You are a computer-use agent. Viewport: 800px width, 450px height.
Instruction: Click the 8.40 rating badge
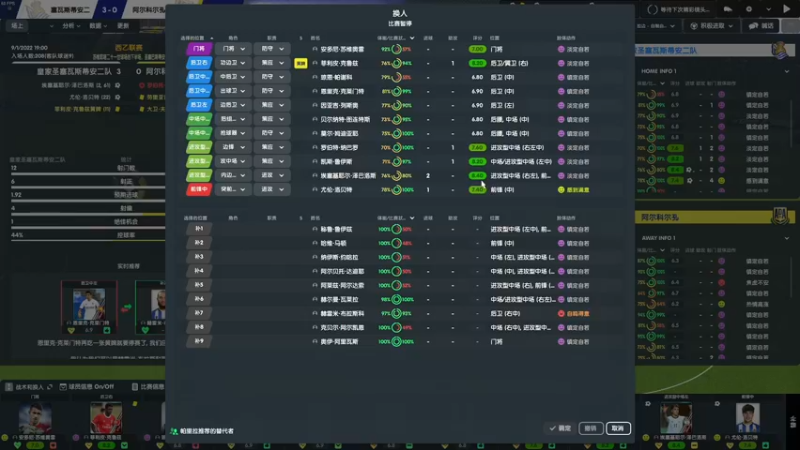pos(477,176)
